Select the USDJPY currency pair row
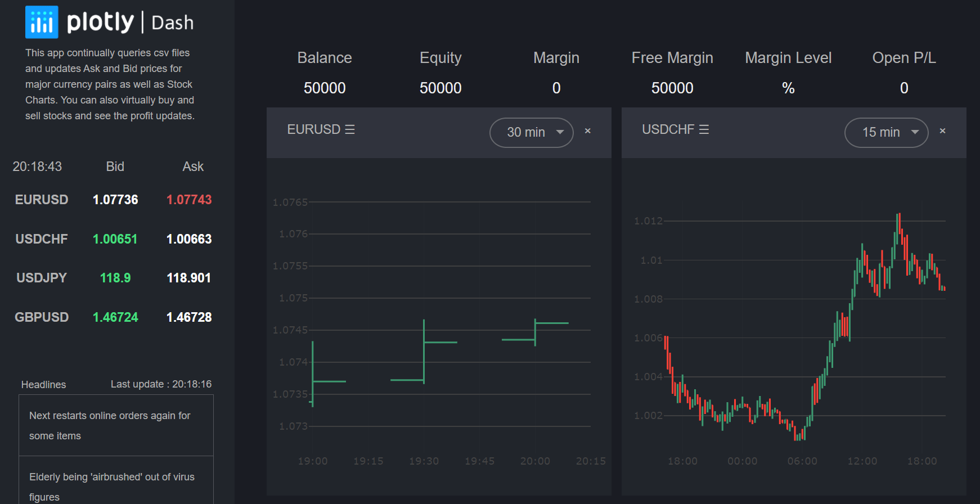Image resolution: width=980 pixels, height=504 pixels. (x=113, y=278)
